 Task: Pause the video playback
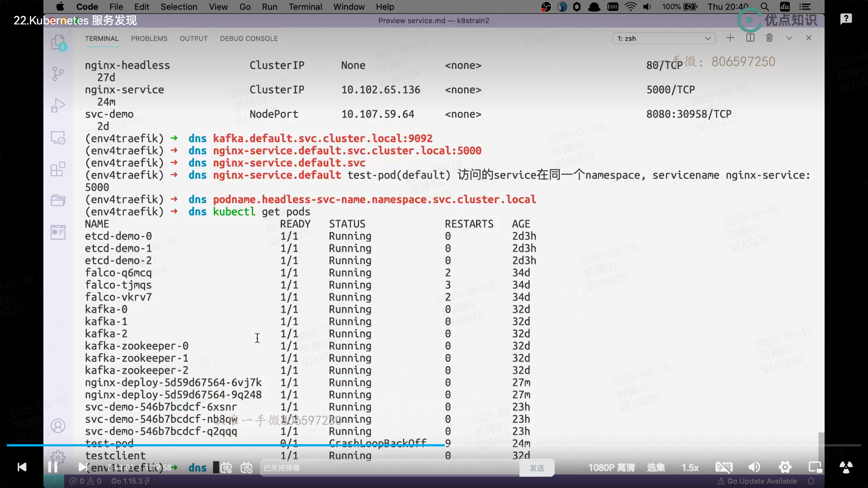[52, 467]
